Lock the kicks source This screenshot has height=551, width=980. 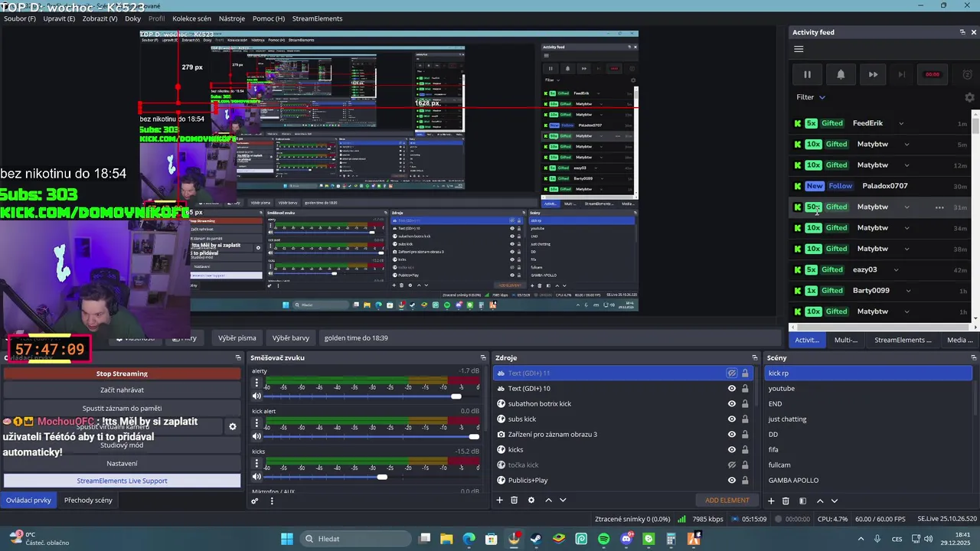(x=745, y=450)
